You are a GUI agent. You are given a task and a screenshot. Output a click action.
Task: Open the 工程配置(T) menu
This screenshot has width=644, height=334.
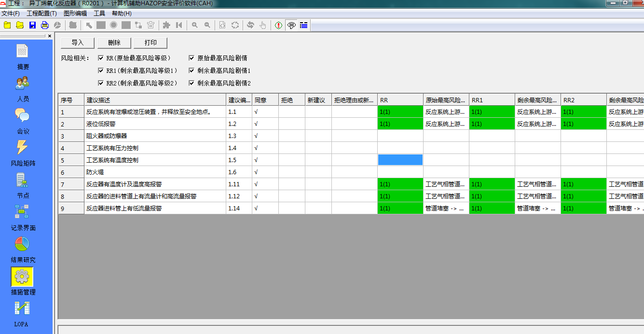click(41, 14)
